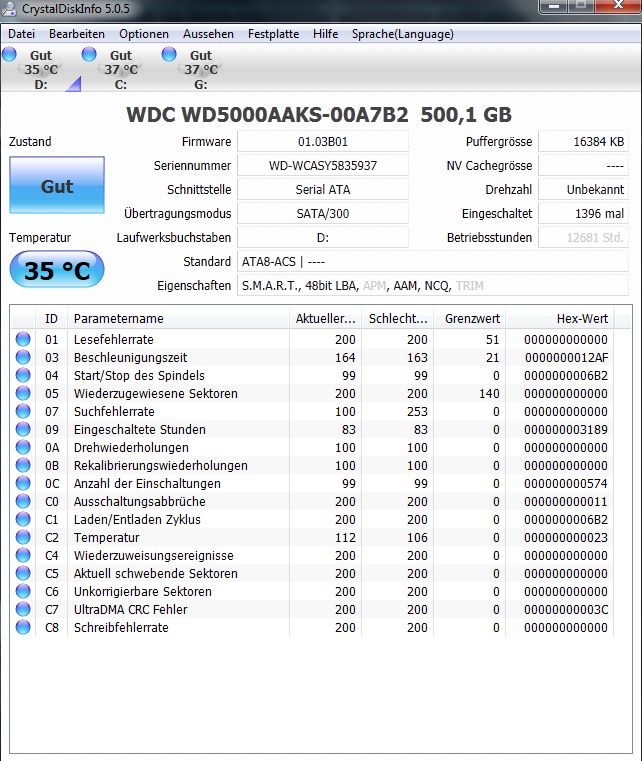Click the serial number WD-WCASY5835937 field

click(323, 165)
